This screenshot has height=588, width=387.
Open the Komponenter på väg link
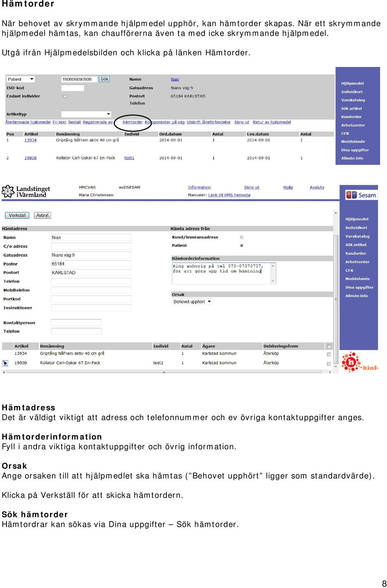click(164, 122)
